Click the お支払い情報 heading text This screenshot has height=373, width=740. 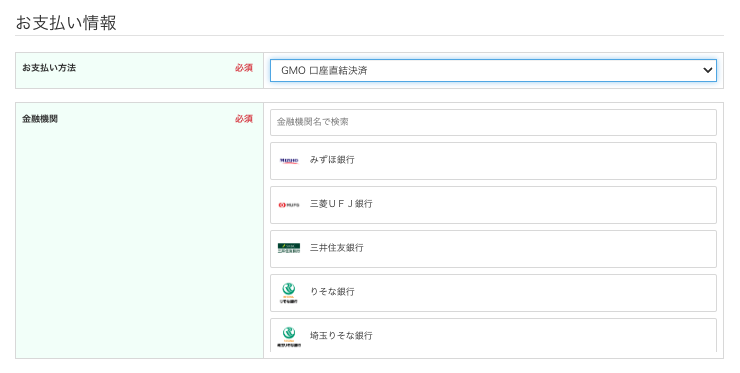(x=66, y=23)
